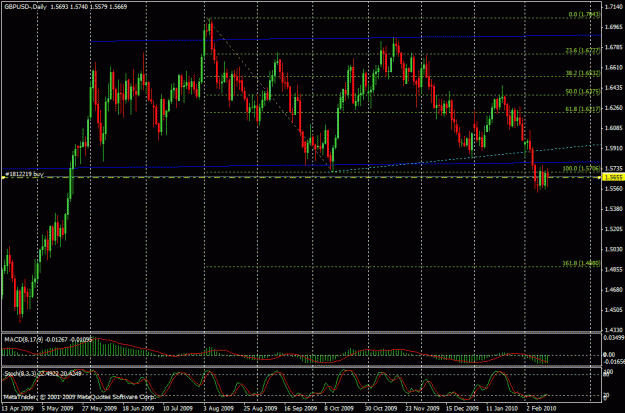Click the 50.0 (1.6375) Fibonacci level label

coord(583,91)
